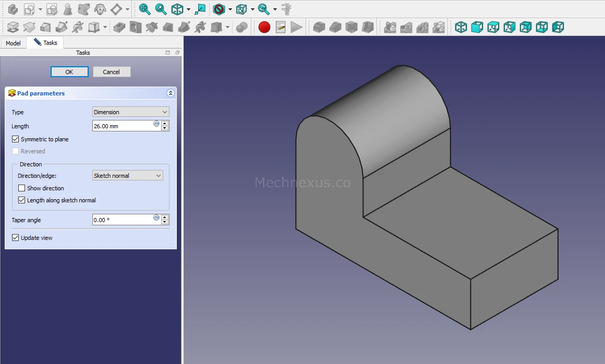Click the Fillet tool icon
This screenshot has width=605, height=364.
pos(319,27)
